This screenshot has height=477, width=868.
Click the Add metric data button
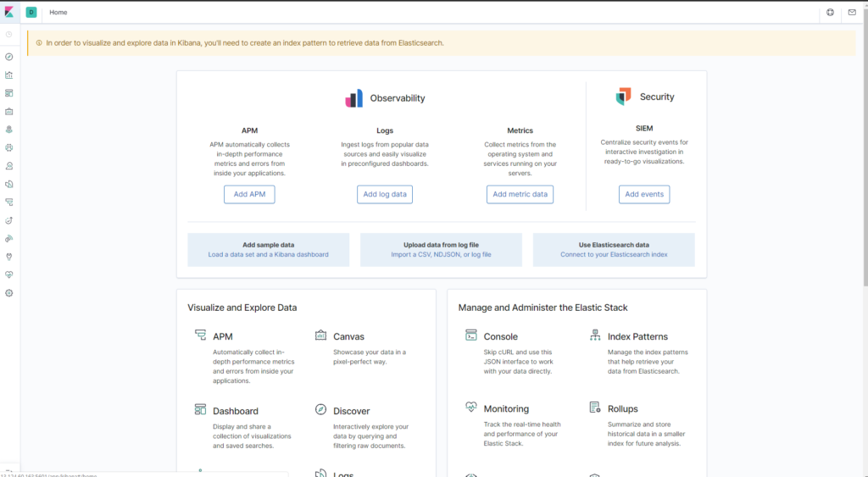520,194
